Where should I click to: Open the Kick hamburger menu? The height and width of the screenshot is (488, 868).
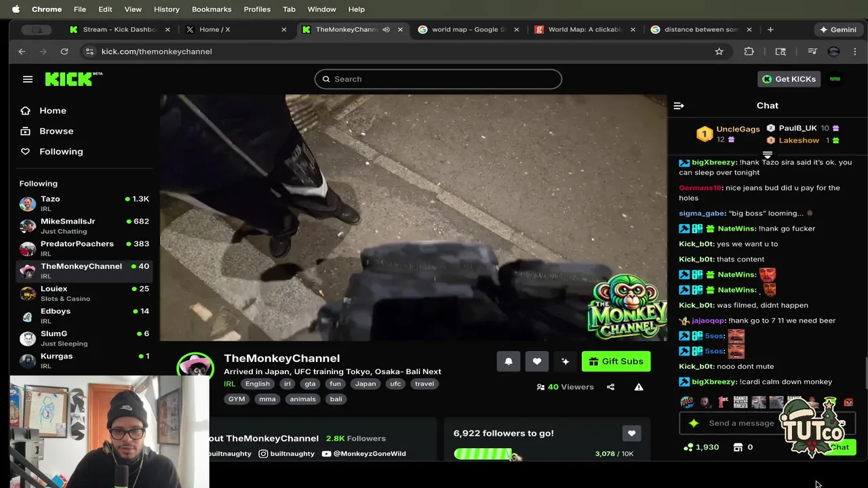pos(28,79)
